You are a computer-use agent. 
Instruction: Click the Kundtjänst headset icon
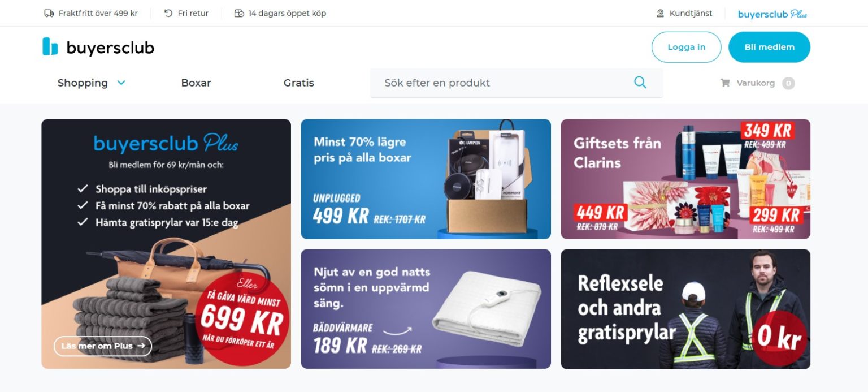point(660,13)
